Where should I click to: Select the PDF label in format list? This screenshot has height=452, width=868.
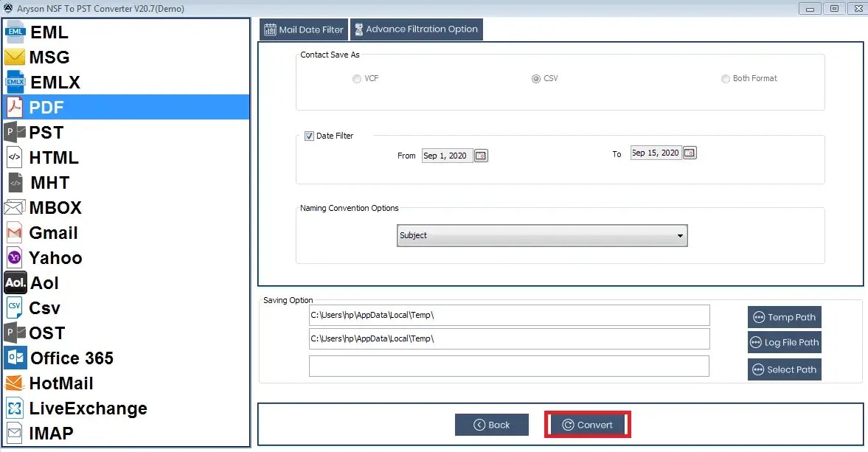pyautogui.click(x=46, y=108)
